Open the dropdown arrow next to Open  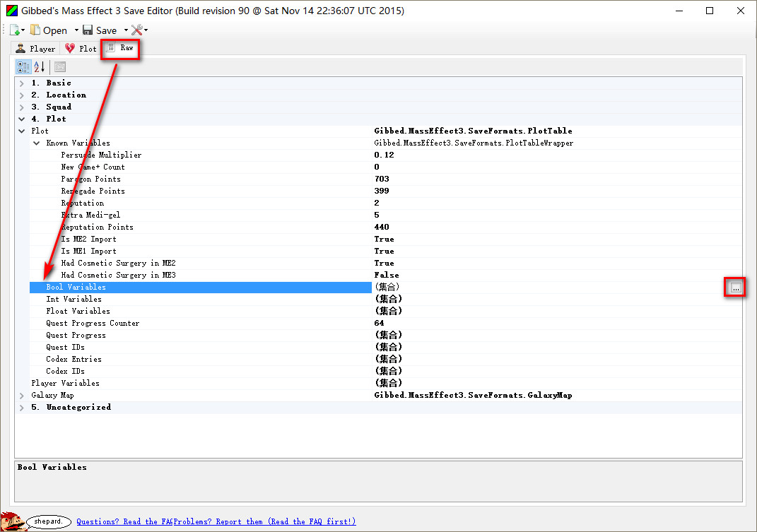click(x=76, y=30)
